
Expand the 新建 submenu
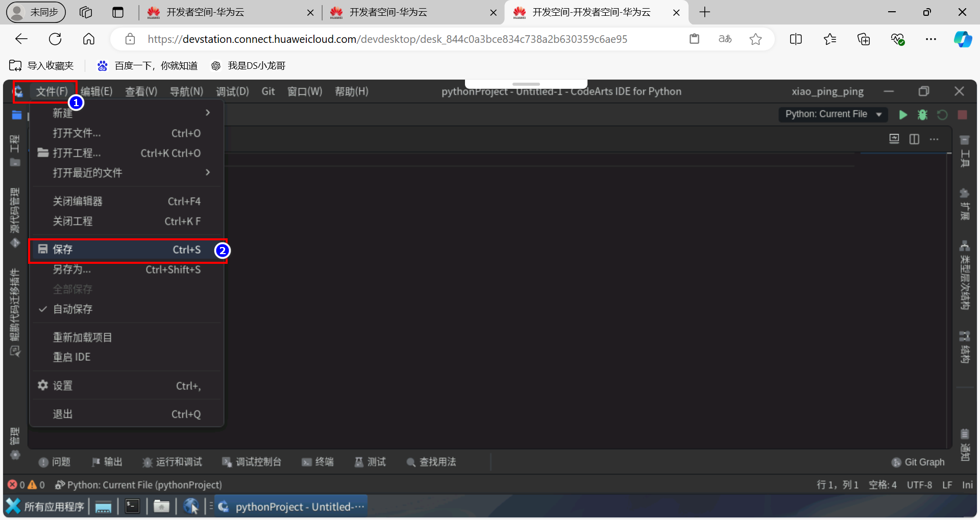(63, 113)
